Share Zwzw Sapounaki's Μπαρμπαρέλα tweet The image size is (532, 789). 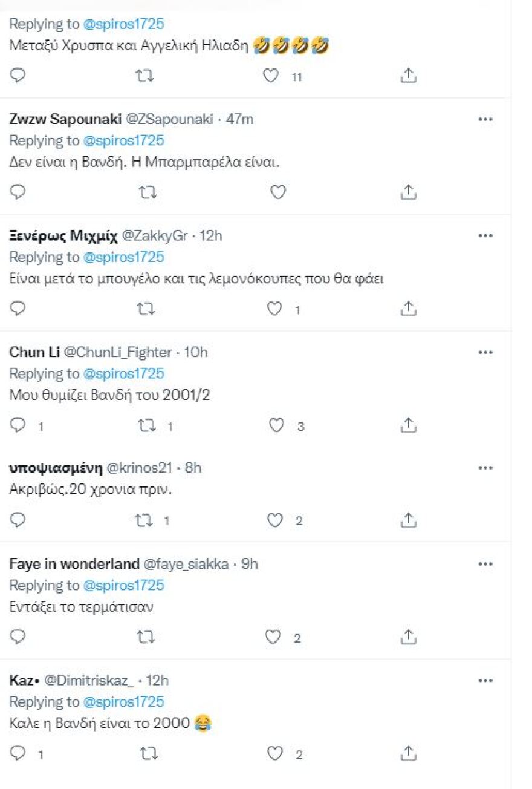(409, 192)
